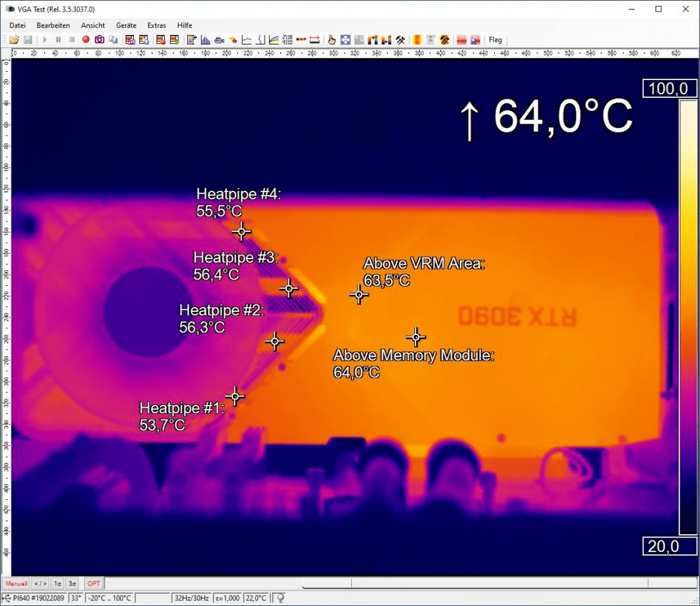Open the Hilfe menu

pyautogui.click(x=185, y=25)
